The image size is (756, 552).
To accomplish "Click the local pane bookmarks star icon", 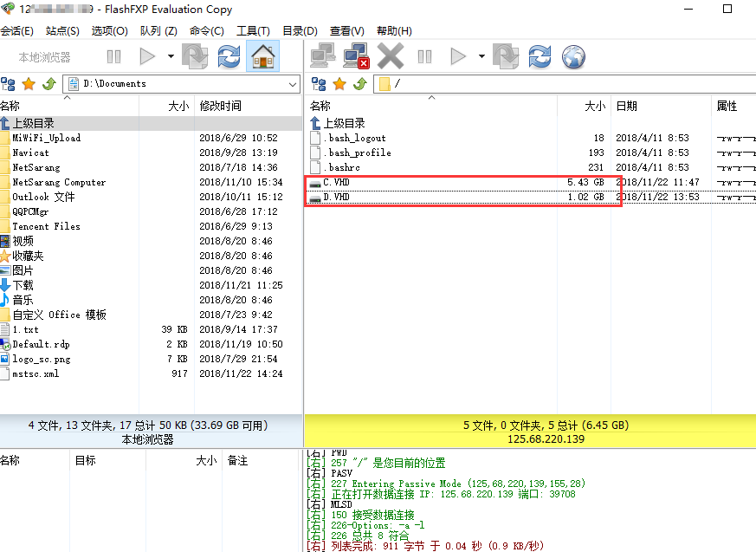I will click(29, 84).
